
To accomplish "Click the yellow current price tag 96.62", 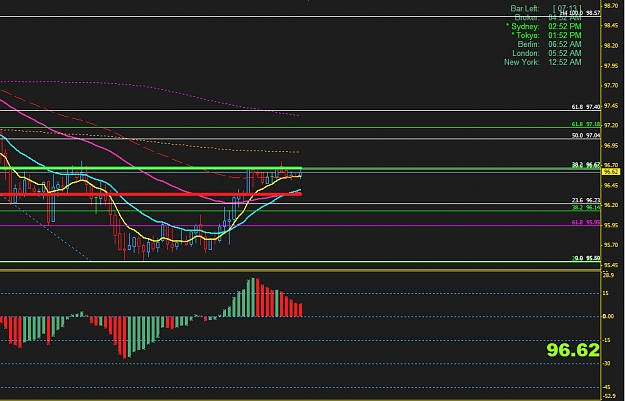I will pos(611,172).
